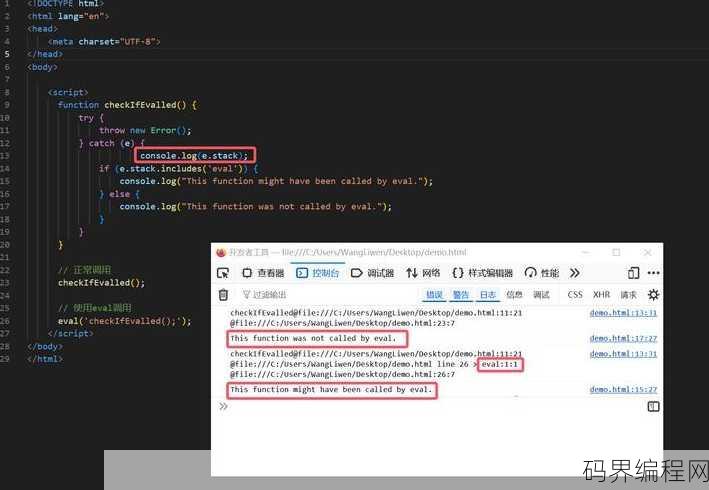
Task: Click the stack line ending demo.html:23:7
Action: [342, 323]
